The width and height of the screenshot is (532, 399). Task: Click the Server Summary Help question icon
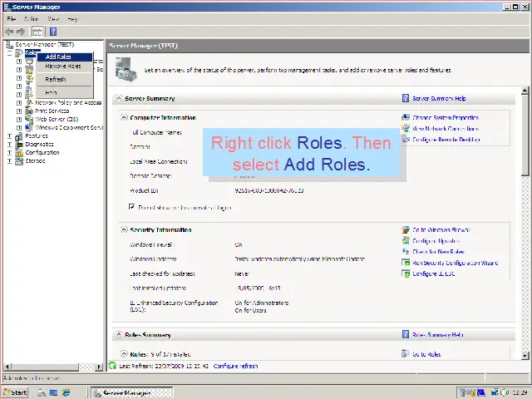(406, 98)
